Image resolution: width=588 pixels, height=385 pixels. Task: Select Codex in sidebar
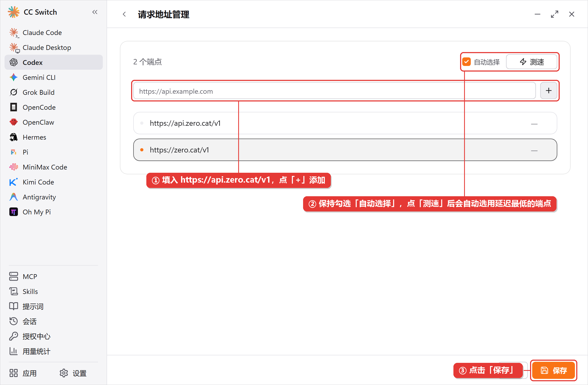pos(54,62)
